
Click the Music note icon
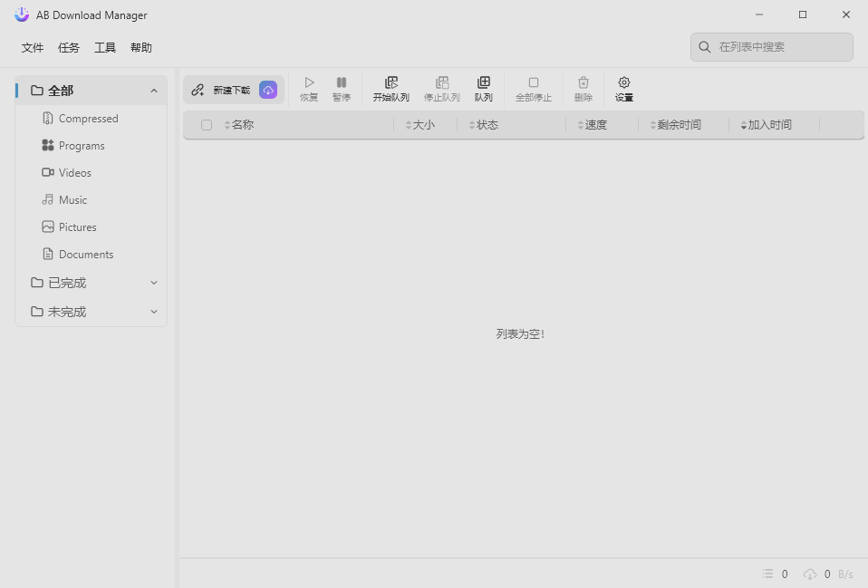pos(48,199)
